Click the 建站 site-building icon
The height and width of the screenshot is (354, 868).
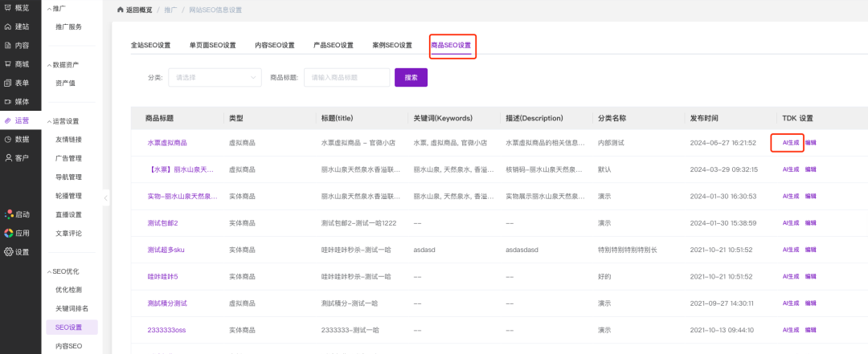click(8, 26)
